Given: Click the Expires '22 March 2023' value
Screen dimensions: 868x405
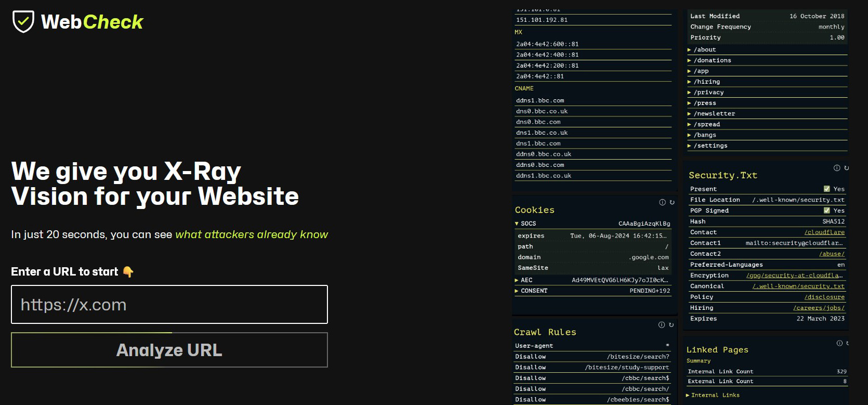Looking at the screenshot, I should (x=821, y=319).
